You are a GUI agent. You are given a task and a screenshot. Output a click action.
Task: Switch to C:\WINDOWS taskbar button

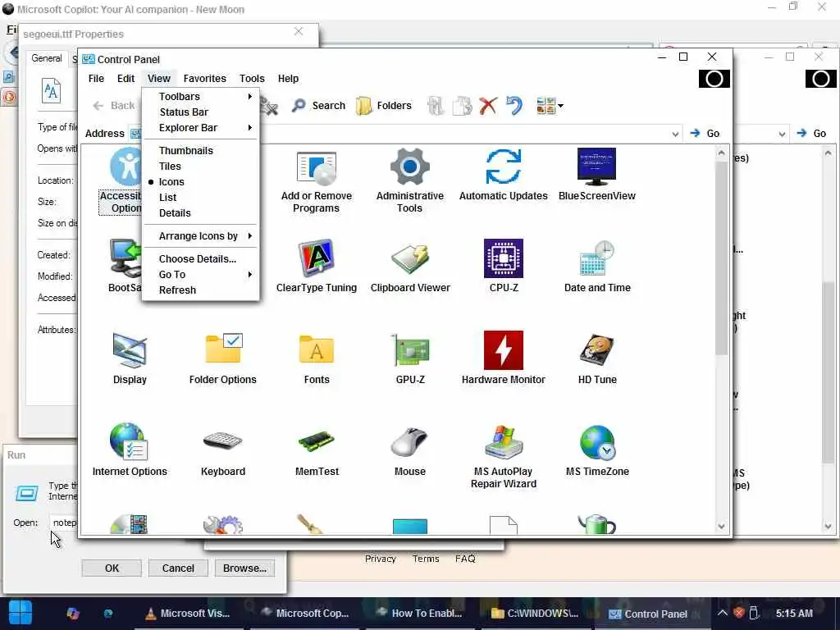coord(535,614)
